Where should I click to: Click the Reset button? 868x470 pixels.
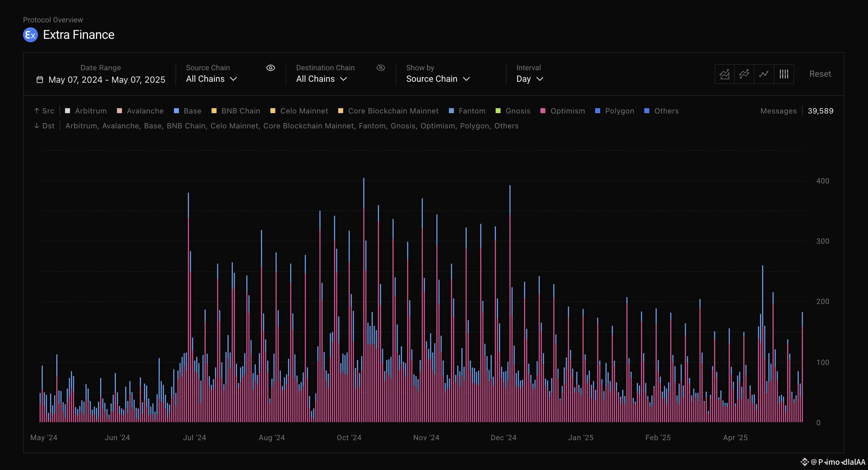pyautogui.click(x=820, y=74)
